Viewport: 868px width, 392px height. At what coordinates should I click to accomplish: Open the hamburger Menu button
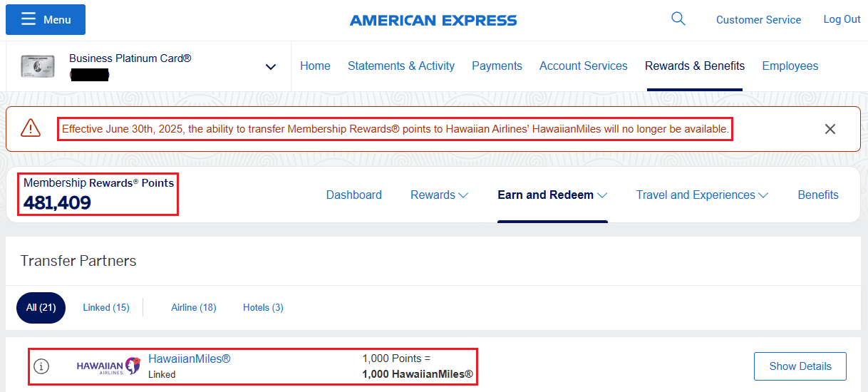click(x=46, y=19)
